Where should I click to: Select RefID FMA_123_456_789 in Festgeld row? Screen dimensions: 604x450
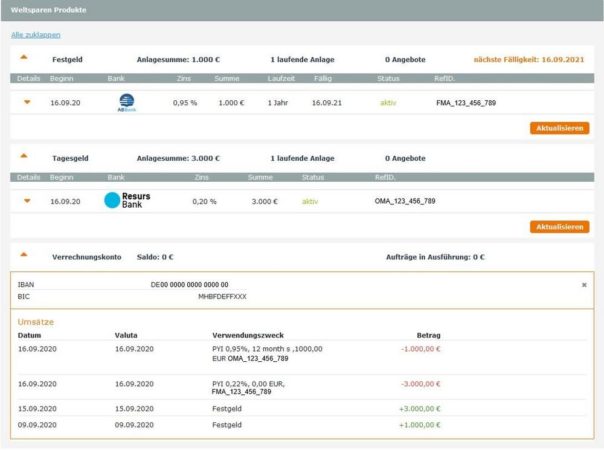tap(466, 103)
